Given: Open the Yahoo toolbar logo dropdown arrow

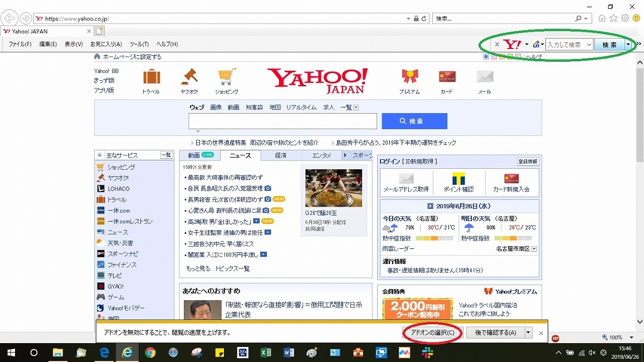Looking at the screenshot, I should (x=526, y=45).
